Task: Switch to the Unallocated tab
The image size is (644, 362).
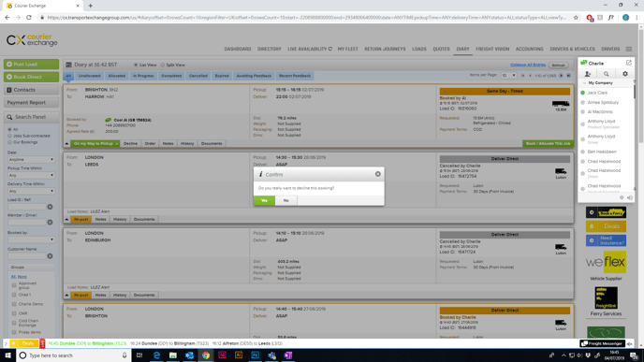Action: coord(89,76)
